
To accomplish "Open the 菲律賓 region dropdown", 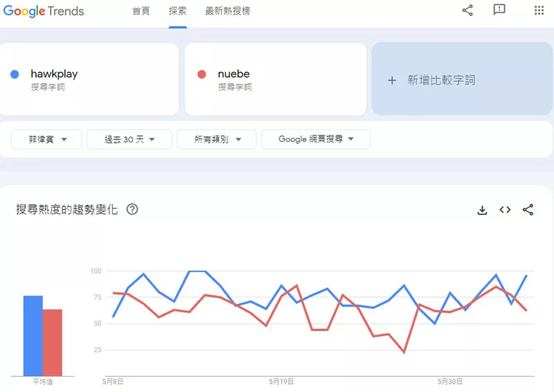I will coord(46,139).
